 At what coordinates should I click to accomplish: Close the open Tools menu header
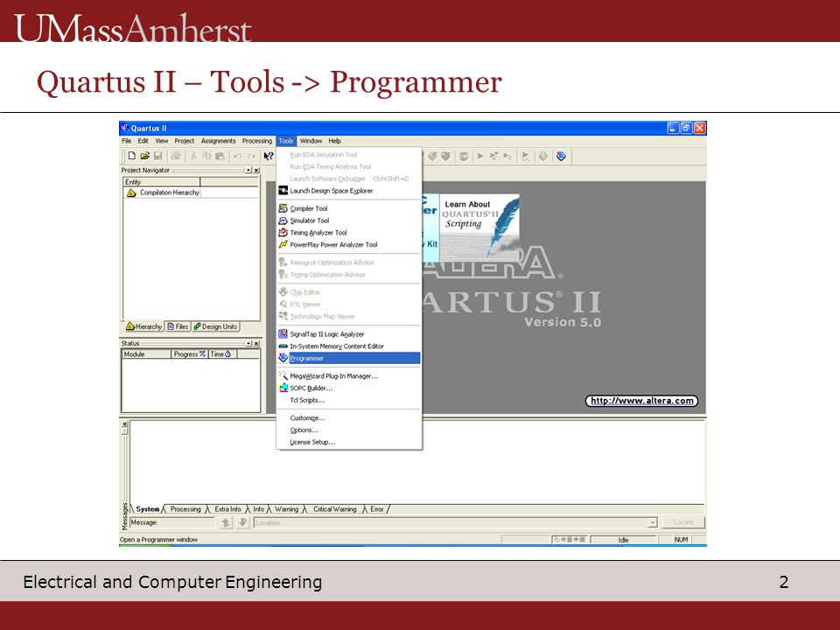286,141
